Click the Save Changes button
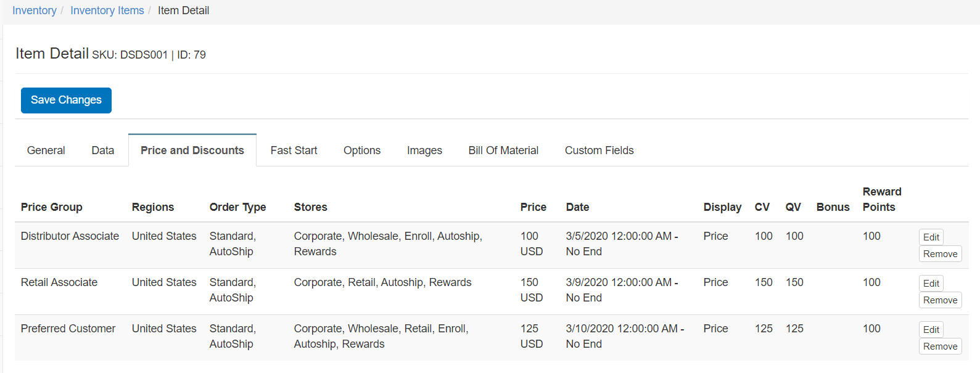 click(66, 100)
